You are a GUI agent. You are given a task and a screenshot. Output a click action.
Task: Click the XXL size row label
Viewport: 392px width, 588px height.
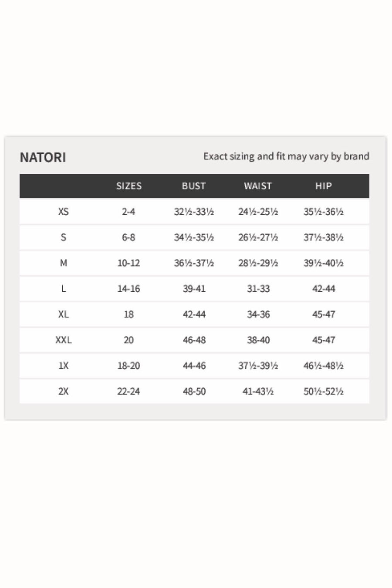click(64, 340)
